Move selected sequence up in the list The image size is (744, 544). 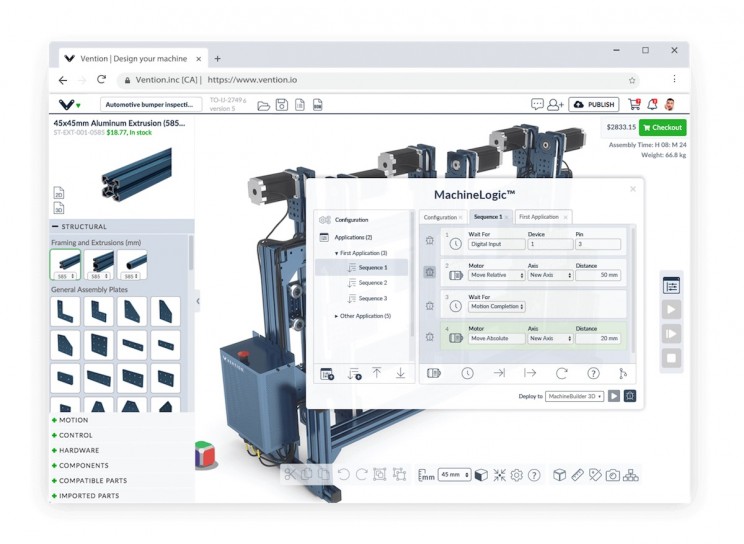pyautogui.click(x=377, y=373)
